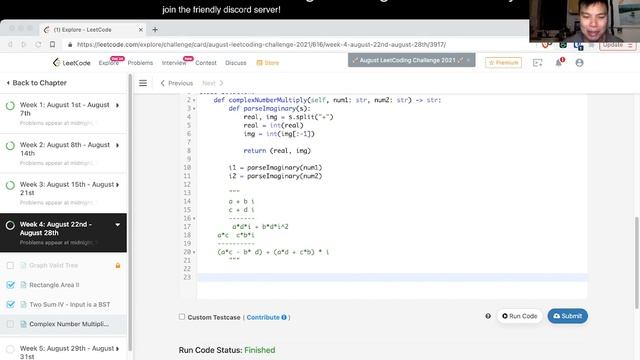Open the Contest page
The height and width of the screenshot is (360, 640).
click(x=206, y=63)
